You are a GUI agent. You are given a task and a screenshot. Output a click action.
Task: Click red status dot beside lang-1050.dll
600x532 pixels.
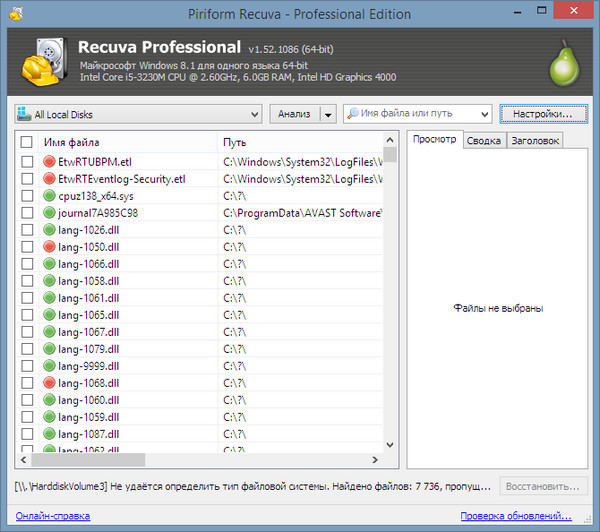click(49, 246)
